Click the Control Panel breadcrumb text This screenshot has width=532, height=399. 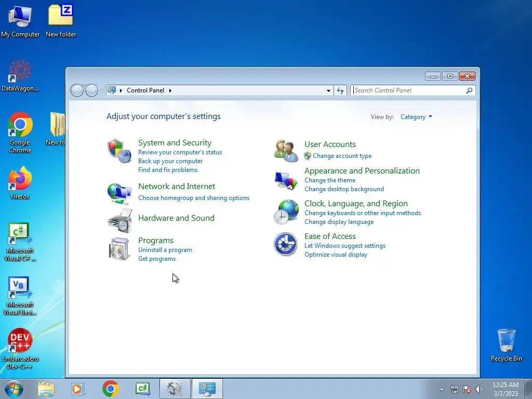[145, 90]
